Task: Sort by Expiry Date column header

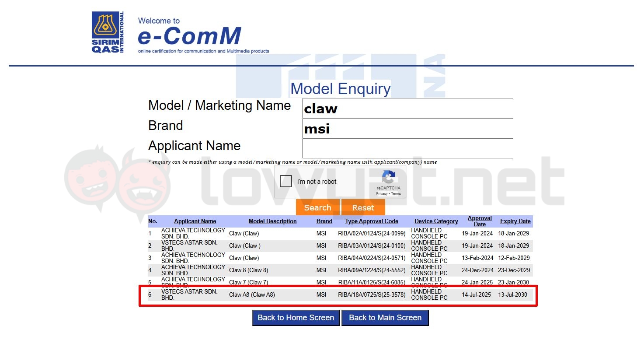Action: [515, 221]
